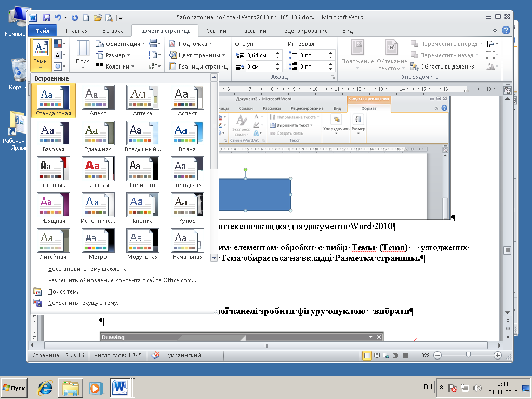Open the theme colors icon
The image size is (532, 399).
point(59,44)
